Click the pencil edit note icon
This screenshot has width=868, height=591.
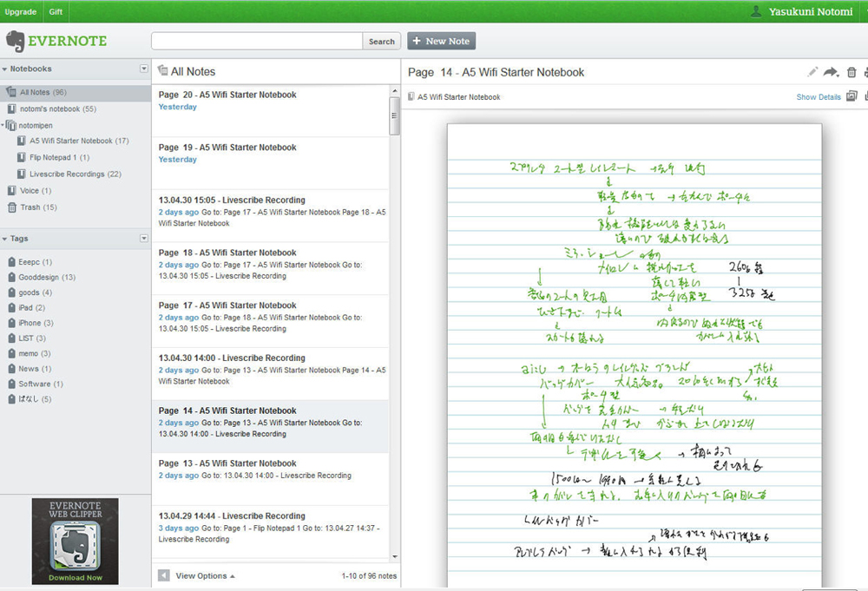click(x=812, y=72)
